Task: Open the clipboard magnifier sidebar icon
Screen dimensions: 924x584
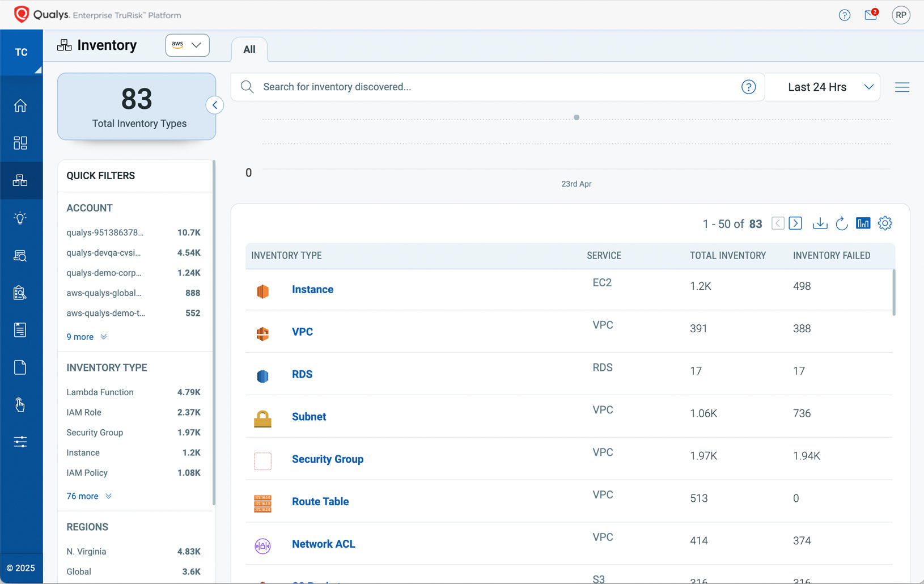Action: click(20, 293)
